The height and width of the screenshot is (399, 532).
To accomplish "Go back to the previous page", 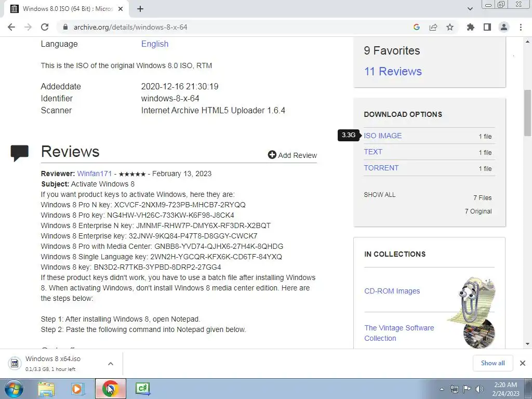I will pos(11,27).
